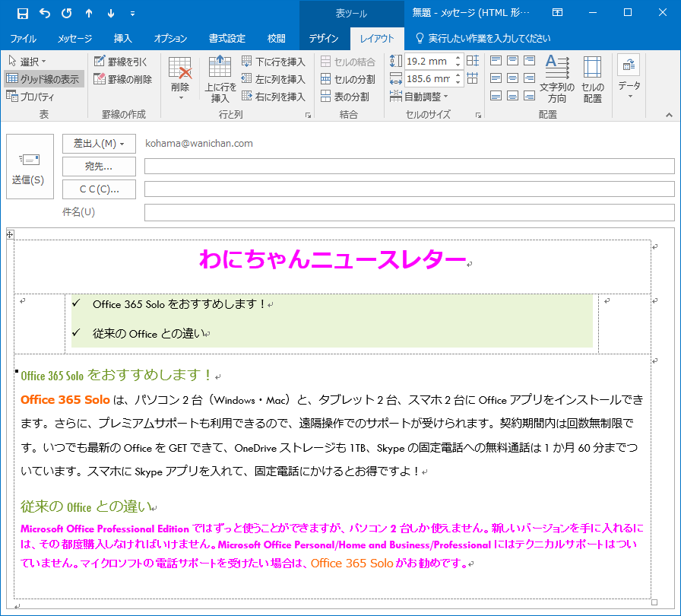Go to next item down arrow
The image size is (681, 616).
111,14
